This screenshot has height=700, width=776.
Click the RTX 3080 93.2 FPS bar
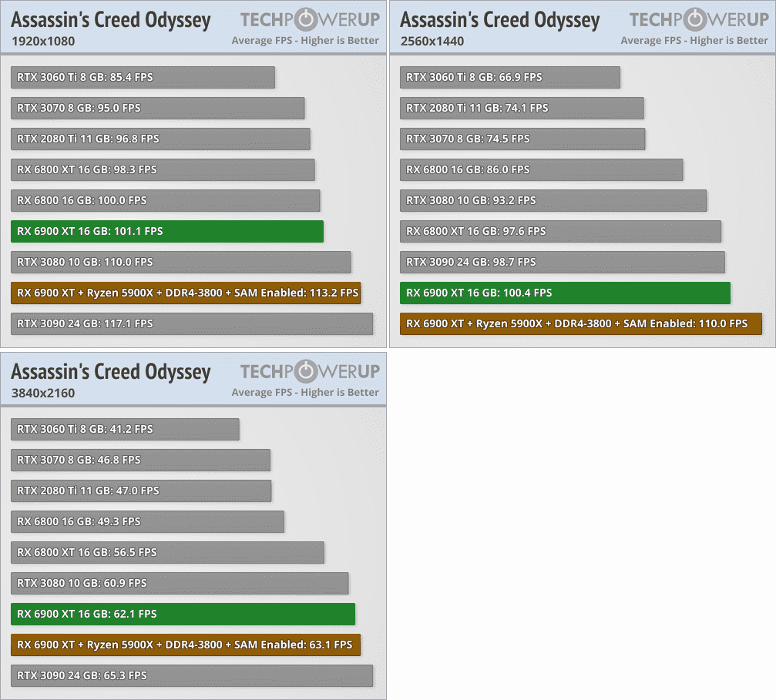(x=553, y=200)
